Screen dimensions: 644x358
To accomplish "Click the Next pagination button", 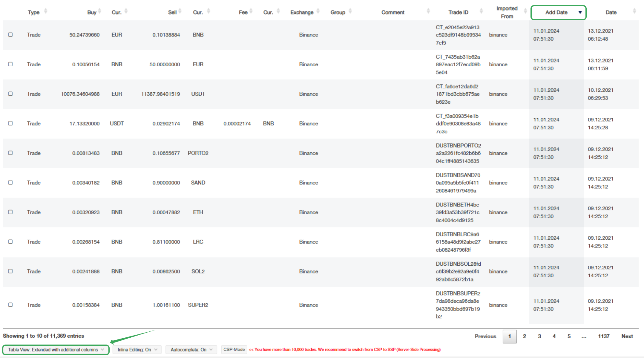I will point(627,336).
